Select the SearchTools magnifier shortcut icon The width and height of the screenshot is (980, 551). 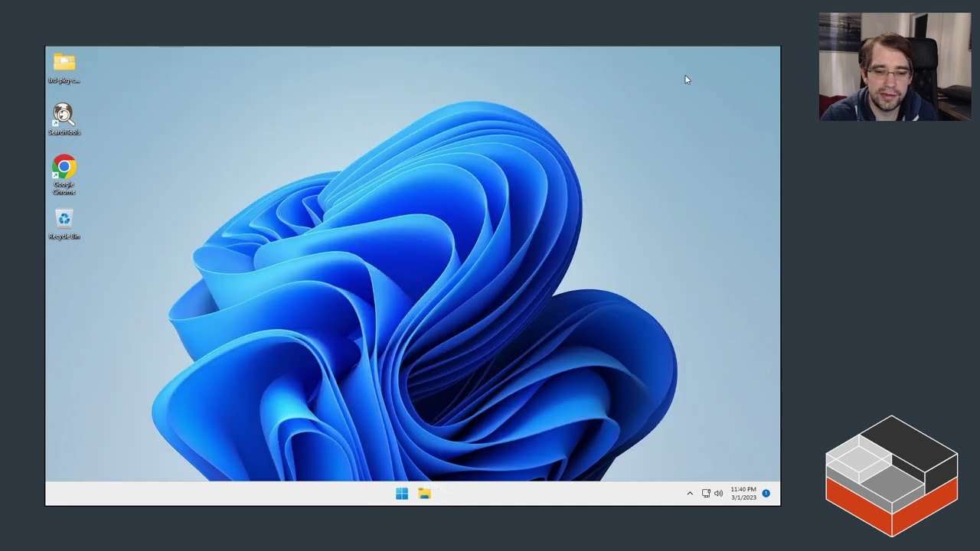[64, 115]
